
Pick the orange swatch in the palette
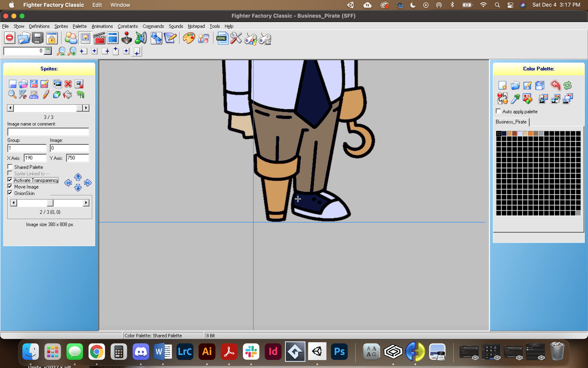530,133
